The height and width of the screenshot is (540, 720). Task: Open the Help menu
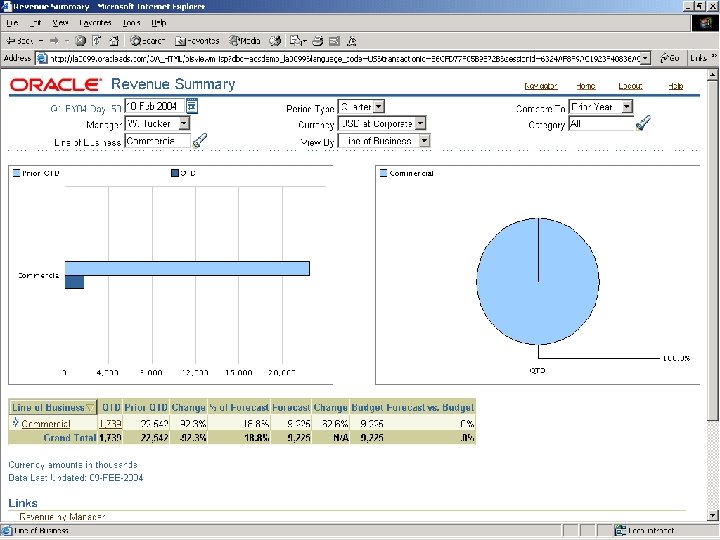pos(158,22)
